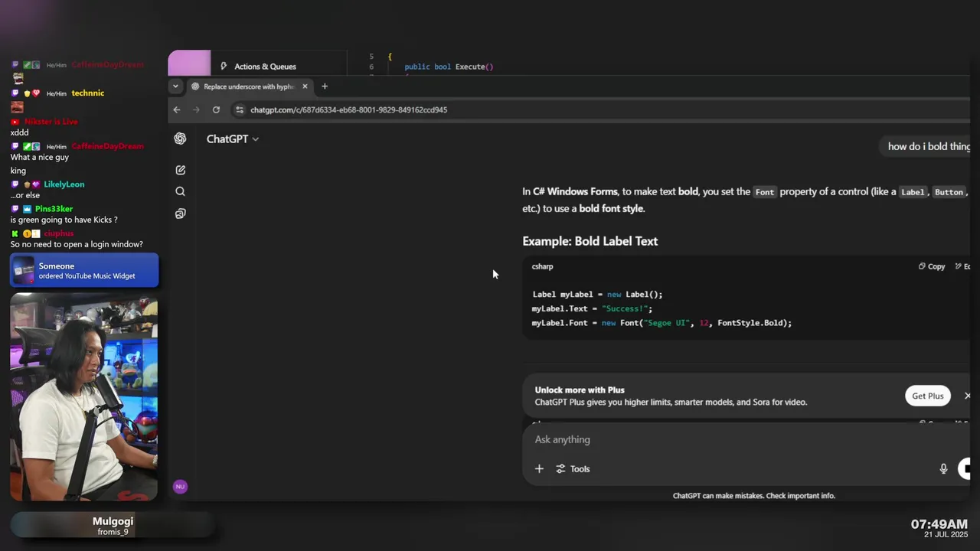Open a new browser tab
Screen dimensions: 980x551
[325, 86]
